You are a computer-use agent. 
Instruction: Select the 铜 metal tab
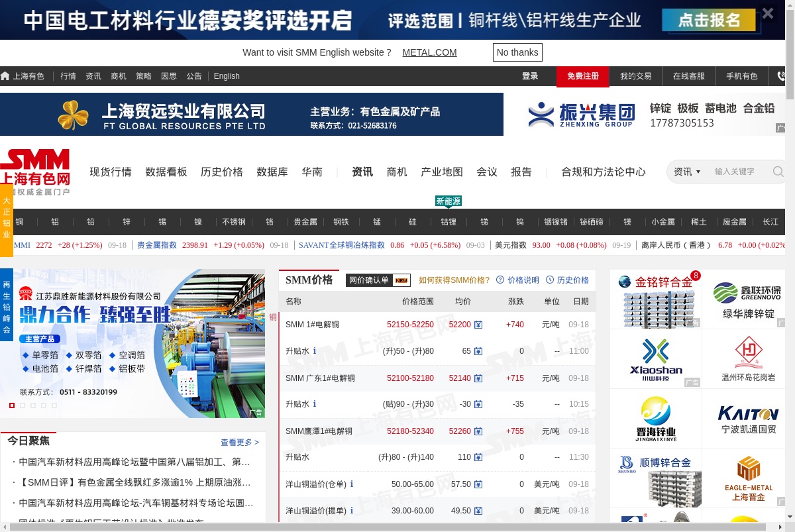(x=19, y=222)
